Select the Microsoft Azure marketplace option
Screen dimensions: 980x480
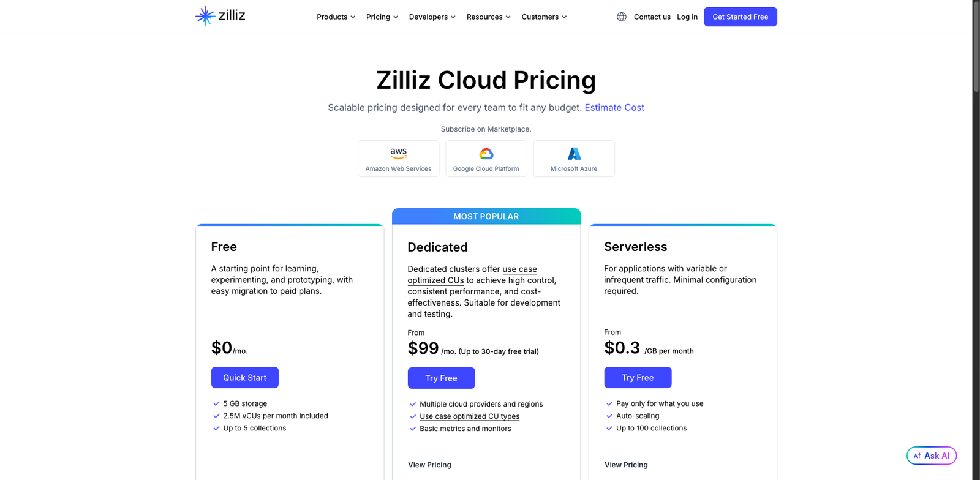pos(573,158)
